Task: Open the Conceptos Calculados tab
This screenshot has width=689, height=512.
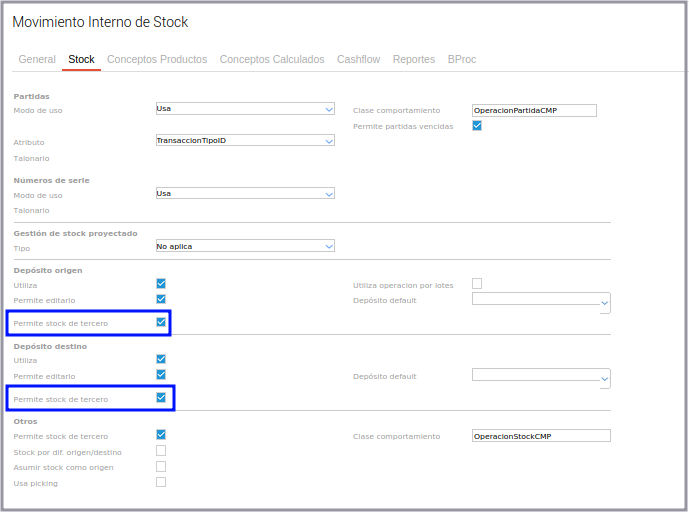Action: point(272,60)
